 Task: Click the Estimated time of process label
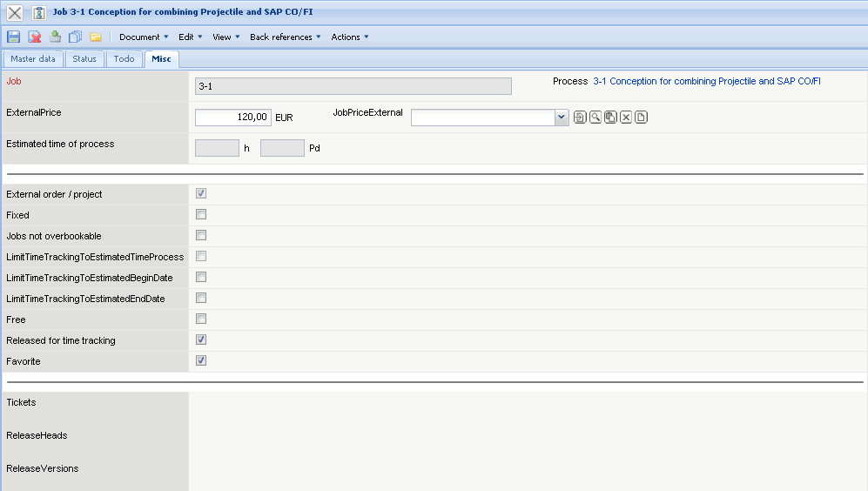(x=60, y=144)
